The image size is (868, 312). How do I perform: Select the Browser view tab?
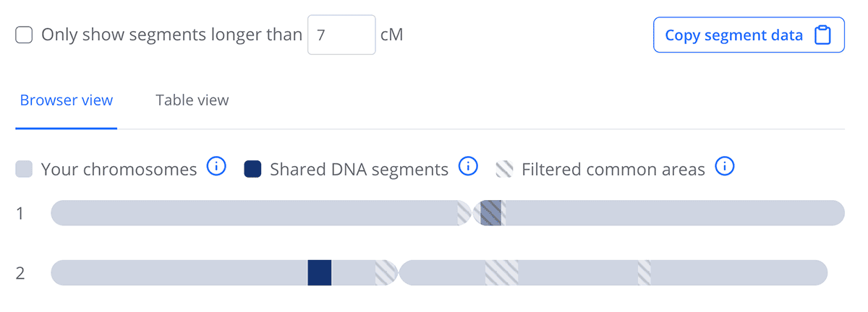(67, 100)
